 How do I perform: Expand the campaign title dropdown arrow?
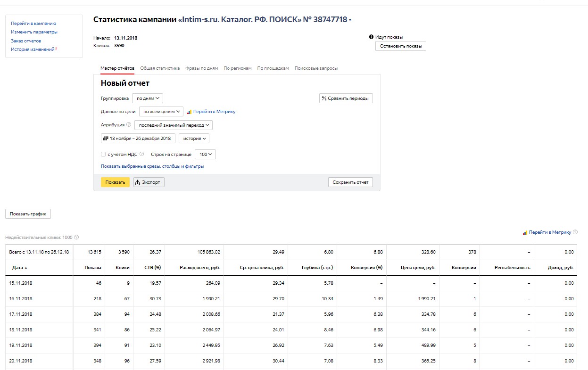pyautogui.click(x=350, y=20)
